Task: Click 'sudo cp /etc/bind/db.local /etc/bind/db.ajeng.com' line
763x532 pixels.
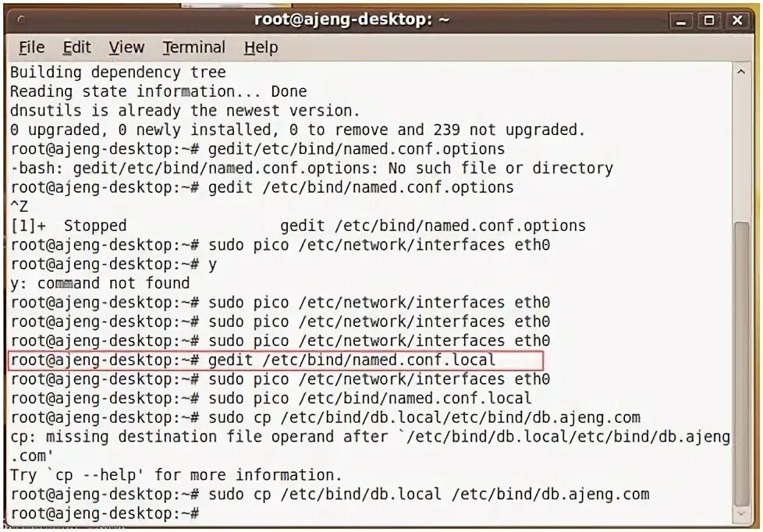Action: [329, 495]
